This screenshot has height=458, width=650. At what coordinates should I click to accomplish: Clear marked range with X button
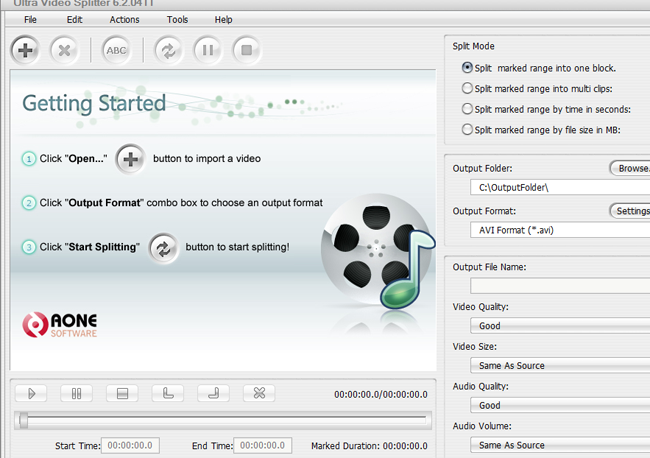pos(259,393)
